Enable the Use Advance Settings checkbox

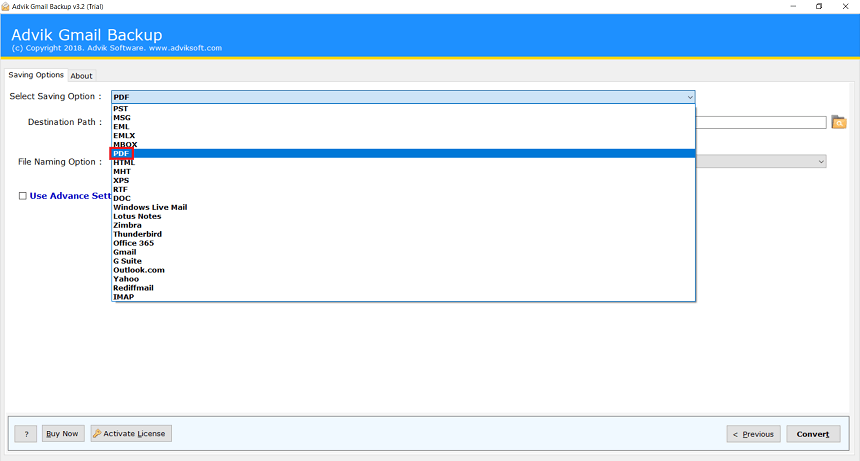coord(22,196)
